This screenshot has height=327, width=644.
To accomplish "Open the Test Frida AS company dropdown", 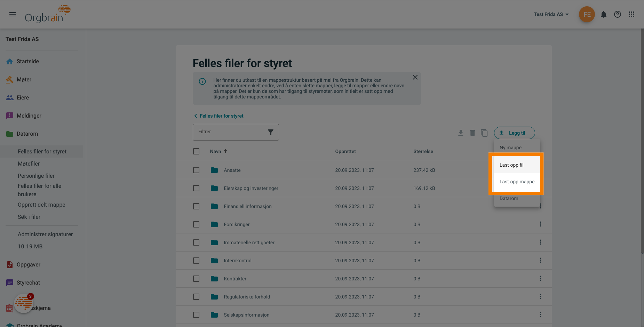I will [551, 14].
